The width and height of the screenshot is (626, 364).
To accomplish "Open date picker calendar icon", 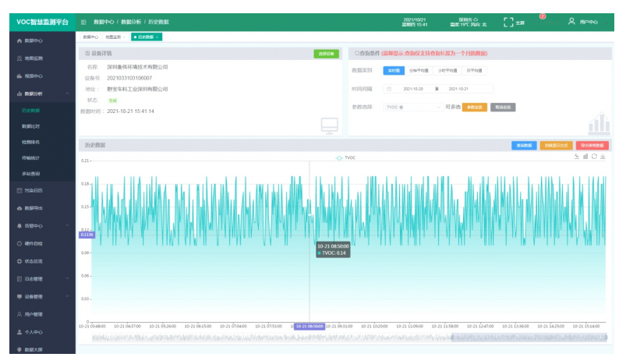I will (389, 89).
